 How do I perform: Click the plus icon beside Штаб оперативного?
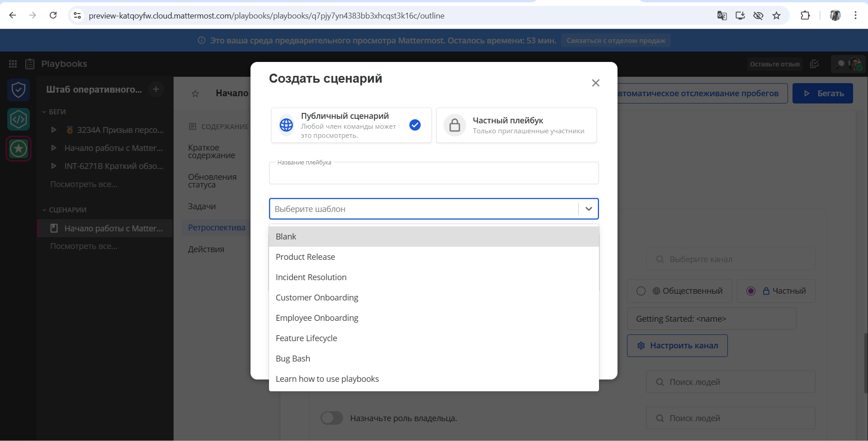[156, 89]
